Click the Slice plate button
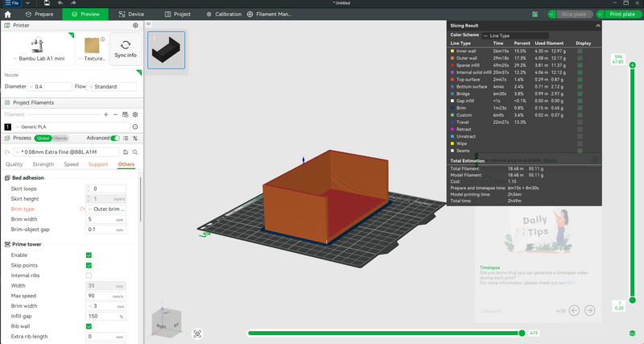Image resolution: width=644 pixels, height=344 pixels. 574,14
